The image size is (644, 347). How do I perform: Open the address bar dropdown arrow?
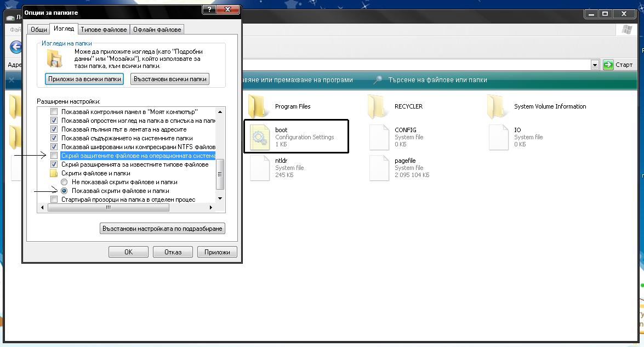tap(595, 65)
